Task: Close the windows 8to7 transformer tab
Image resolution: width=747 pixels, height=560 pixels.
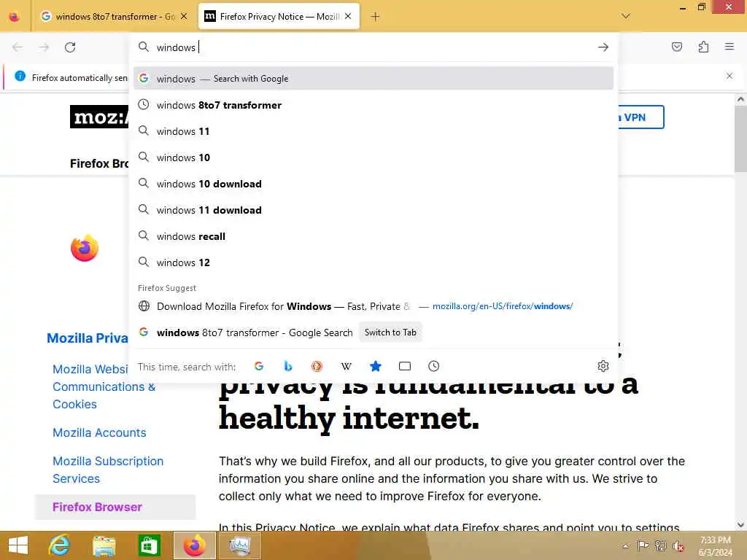Action: coord(184,16)
